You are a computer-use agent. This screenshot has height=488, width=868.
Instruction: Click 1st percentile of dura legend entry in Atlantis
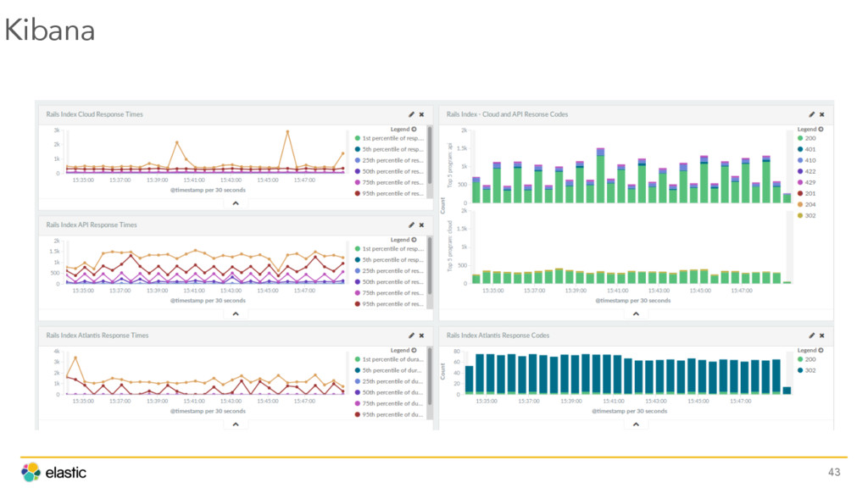390,359
